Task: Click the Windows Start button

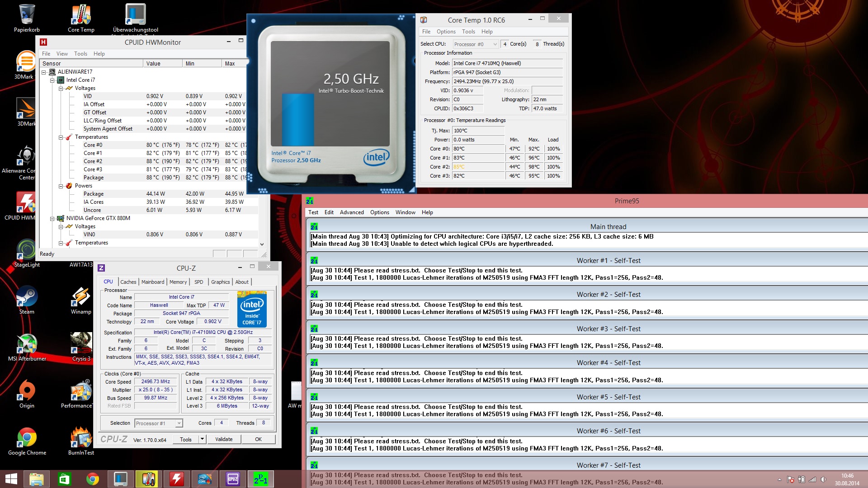Action: (11, 479)
